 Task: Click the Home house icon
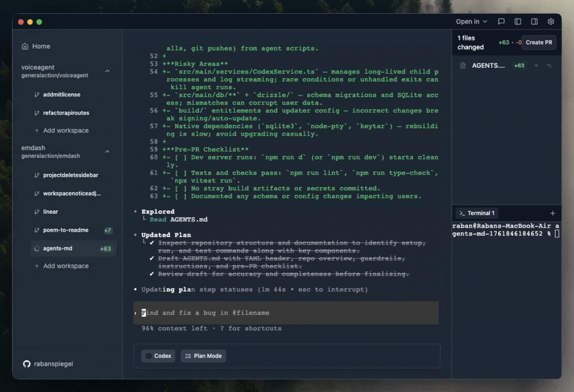pos(25,46)
